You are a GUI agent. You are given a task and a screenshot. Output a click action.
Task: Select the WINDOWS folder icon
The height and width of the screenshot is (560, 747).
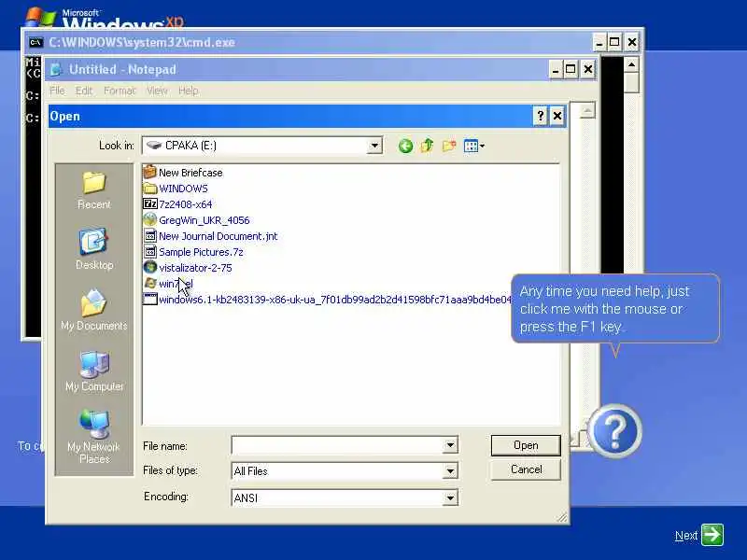(150, 189)
